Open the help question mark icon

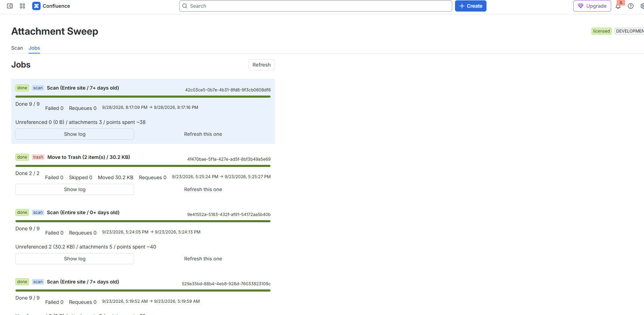click(631, 6)
